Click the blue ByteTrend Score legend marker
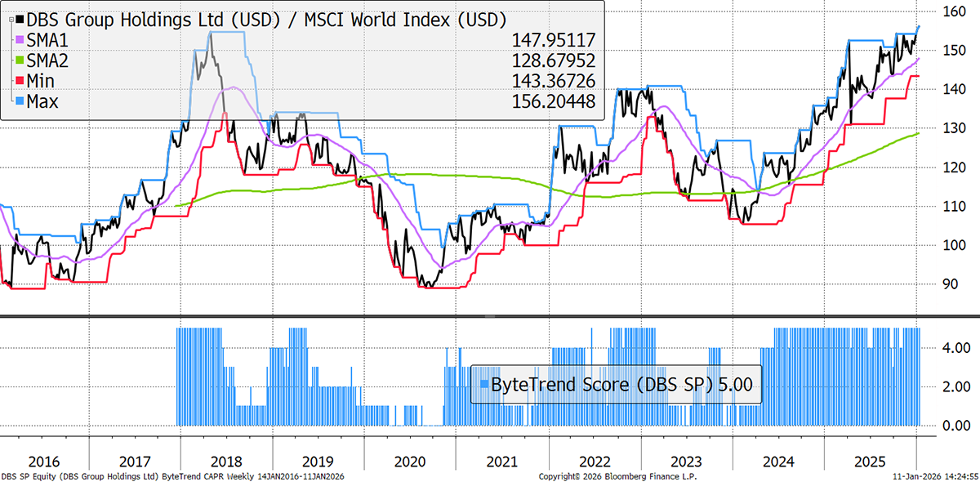The width and height of the screenshot is (980, 482). 485,384
